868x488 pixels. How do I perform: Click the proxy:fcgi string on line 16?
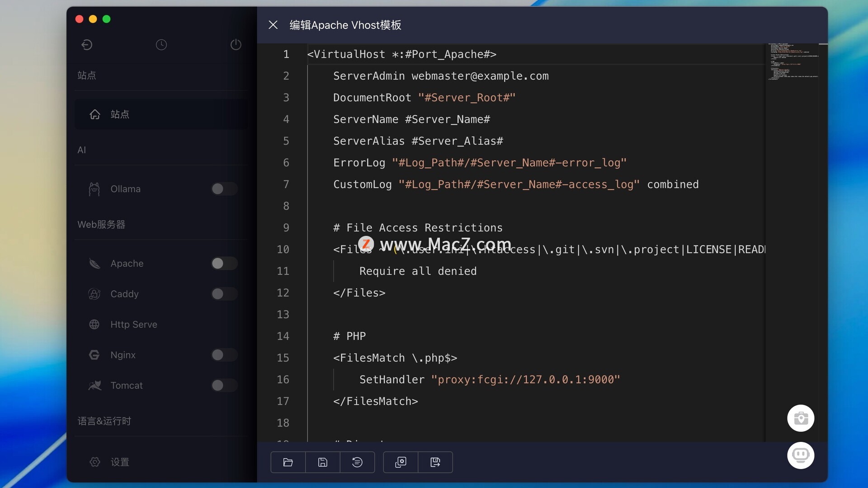tap(525, 380)
